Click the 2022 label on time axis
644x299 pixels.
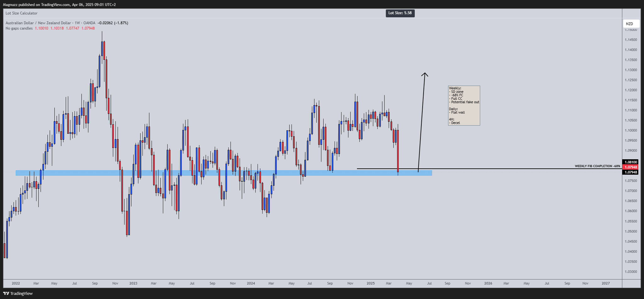point(16,283)
